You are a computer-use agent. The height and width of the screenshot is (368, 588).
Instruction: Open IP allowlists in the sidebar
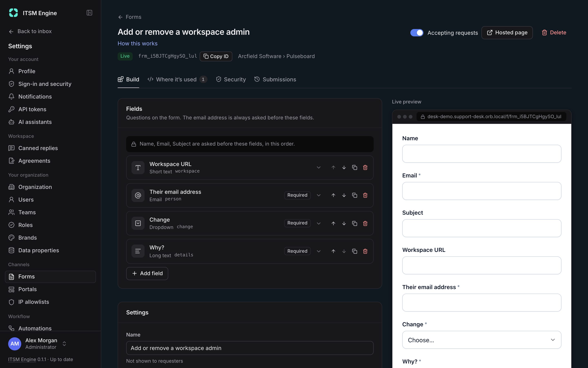coord(50,302)
